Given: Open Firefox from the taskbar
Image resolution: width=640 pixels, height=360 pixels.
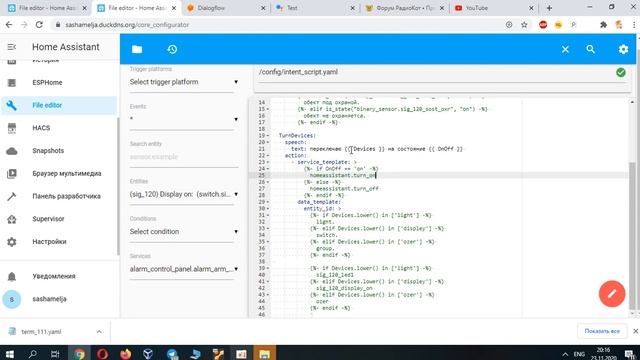Looking at the screenshot, I should [x=125, y=353].
